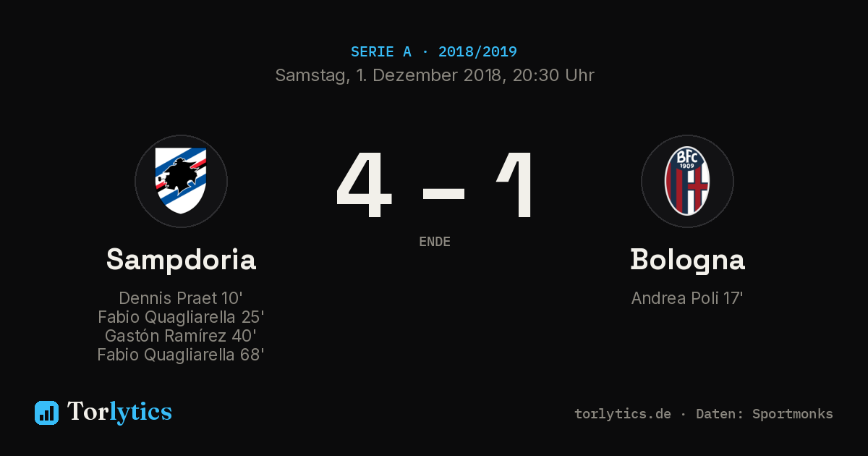
Task: Click the Torlytics bar chart logo icon
Action: point(46,413)
